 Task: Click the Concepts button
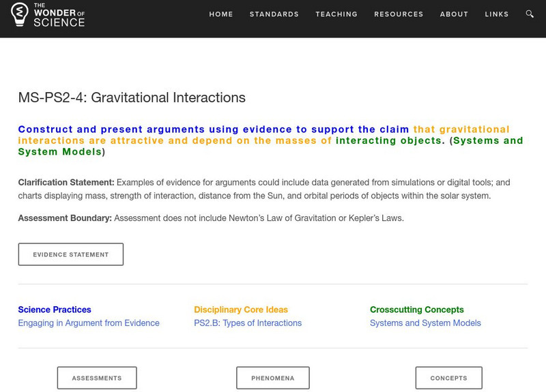[x=449, y=378]
